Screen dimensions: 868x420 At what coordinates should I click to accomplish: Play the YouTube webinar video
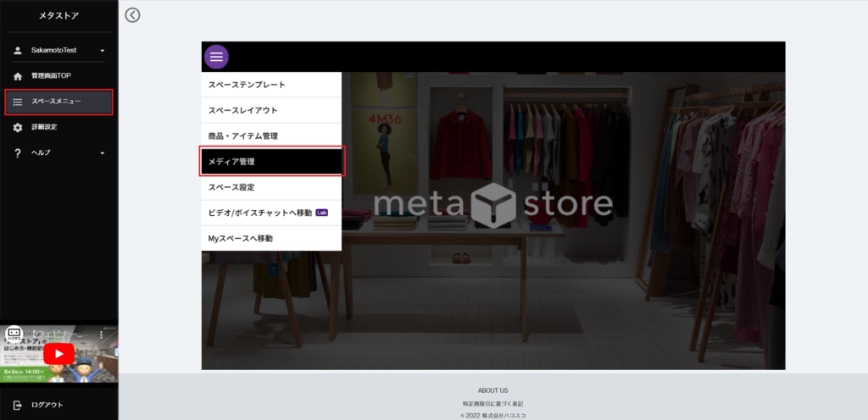(58, 354)
